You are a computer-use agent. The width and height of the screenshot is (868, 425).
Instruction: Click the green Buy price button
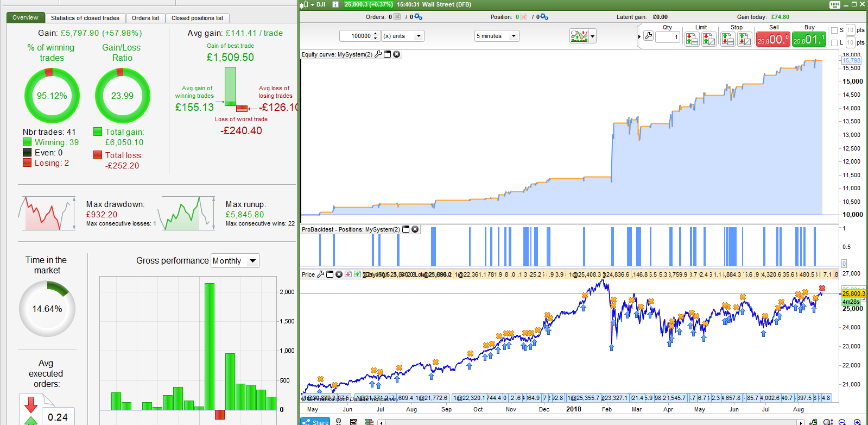point(809,39)
